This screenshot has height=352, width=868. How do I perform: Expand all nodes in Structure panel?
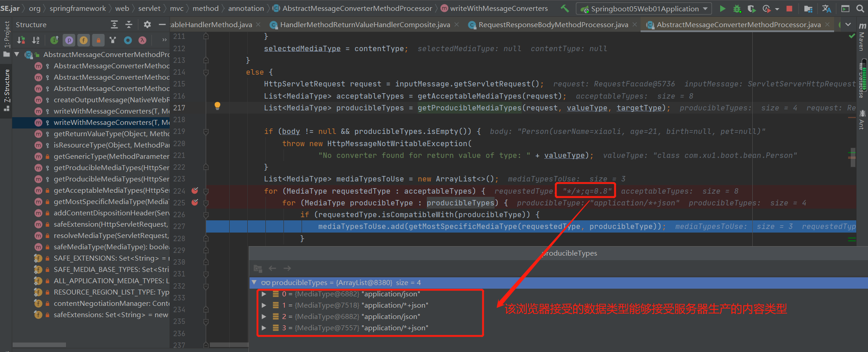click(x=114, y=24)
